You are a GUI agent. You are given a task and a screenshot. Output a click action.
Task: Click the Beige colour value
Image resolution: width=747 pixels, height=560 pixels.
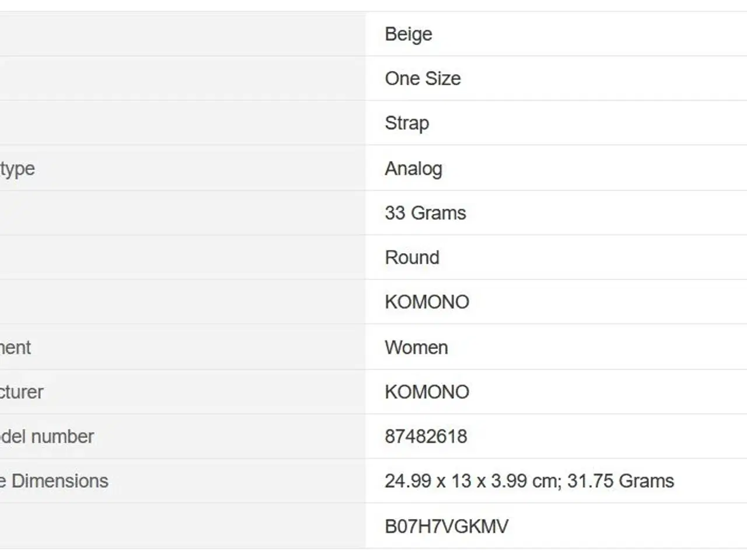pyautogui.click(x=409, y=34)
